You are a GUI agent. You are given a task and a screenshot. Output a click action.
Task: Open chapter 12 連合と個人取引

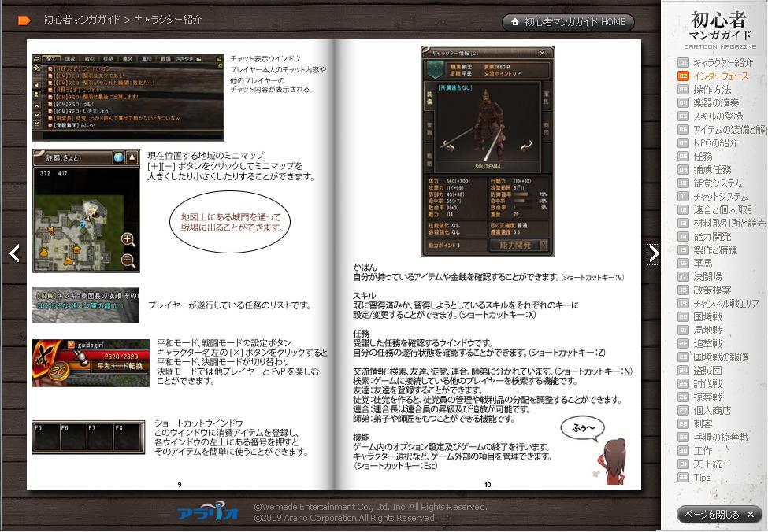coord(718,210)
